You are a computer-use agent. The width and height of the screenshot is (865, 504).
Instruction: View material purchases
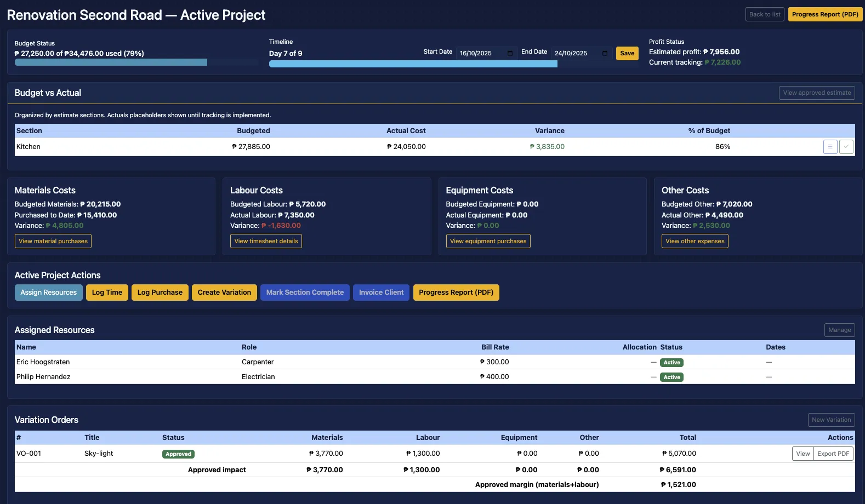click(x=53, y=241)
